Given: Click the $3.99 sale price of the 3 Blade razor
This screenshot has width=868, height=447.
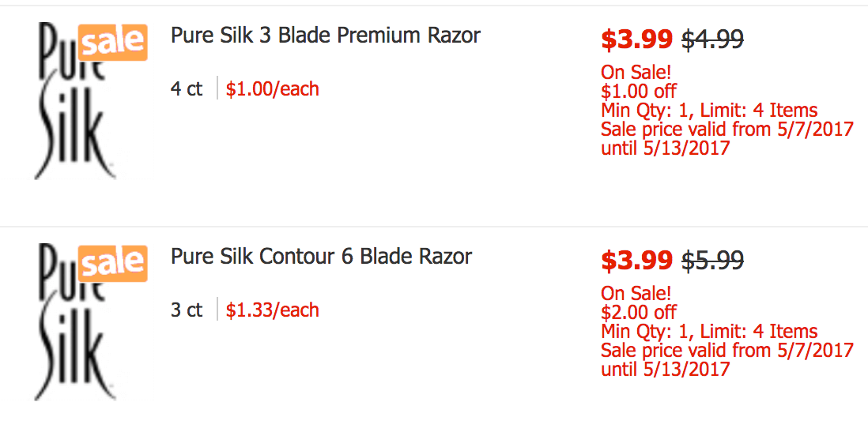Looking at the screenshot, I should (x=636, y=39).
